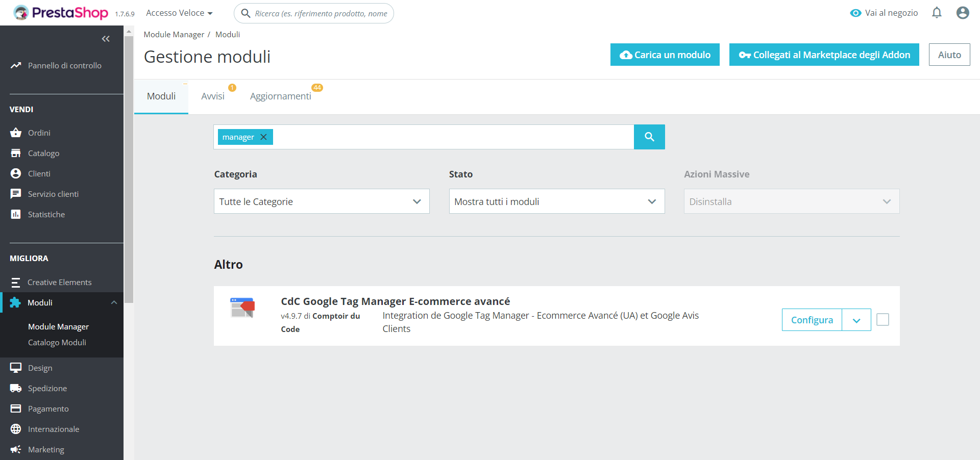This screenshot has width=980, height=460.
Task: Click Moduli breadcrumb link
Action: [228, 34]
